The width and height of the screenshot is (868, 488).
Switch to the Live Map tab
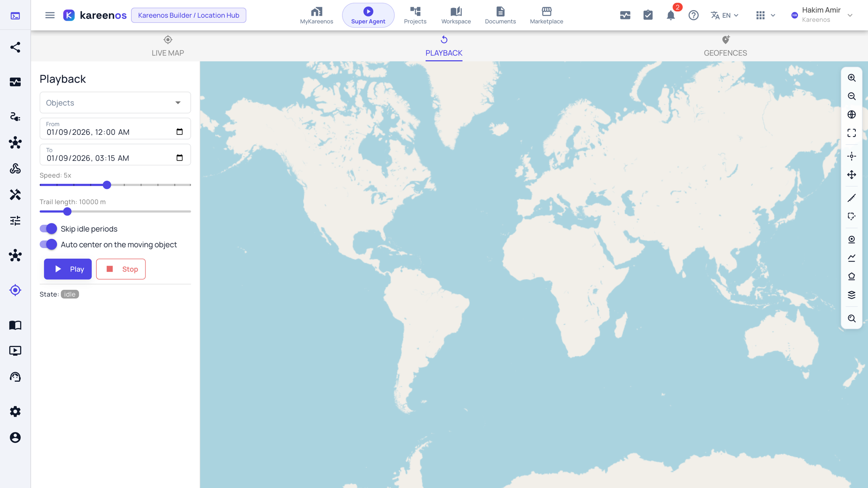168,46
